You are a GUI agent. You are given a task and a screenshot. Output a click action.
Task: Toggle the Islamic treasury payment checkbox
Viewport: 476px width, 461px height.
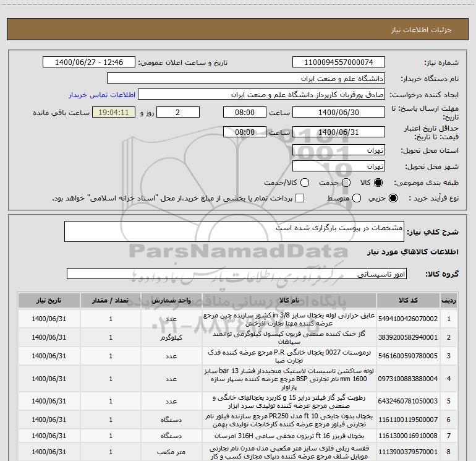(300, 198)
